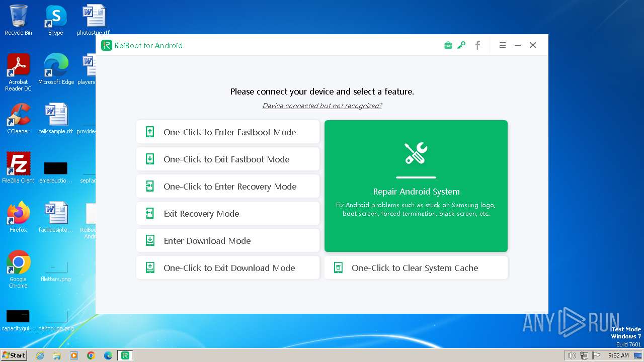Click the Exit Recovery Mode phone icon

pos(150,214)
